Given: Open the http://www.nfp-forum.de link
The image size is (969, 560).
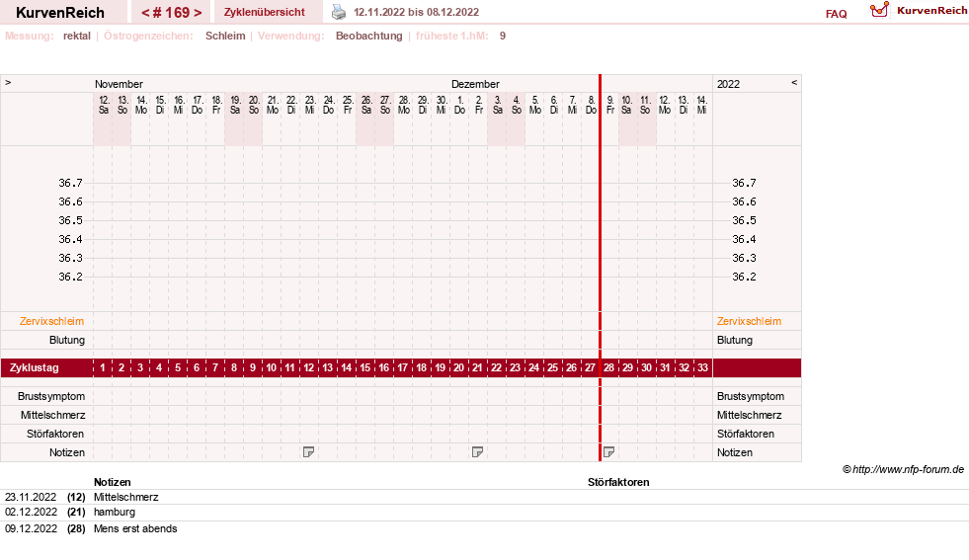Looking at the screenshot, I should [908, 469].
